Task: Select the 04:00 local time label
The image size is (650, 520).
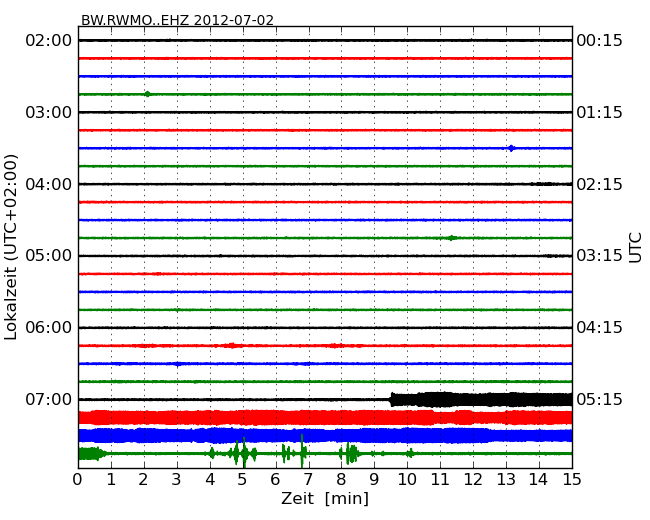Action: tap(49, 184)
